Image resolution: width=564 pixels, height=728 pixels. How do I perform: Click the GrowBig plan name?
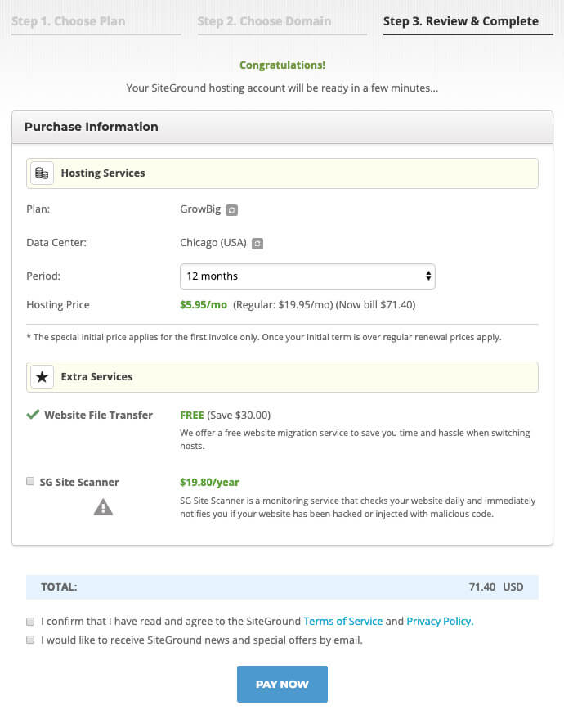click(200, 209)
